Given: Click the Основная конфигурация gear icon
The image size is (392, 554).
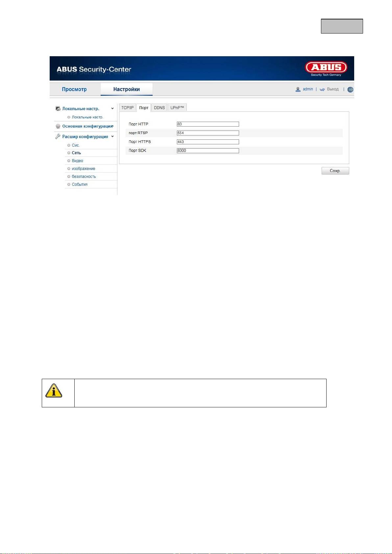Looking at the screenshot, I should pos(58,126).
